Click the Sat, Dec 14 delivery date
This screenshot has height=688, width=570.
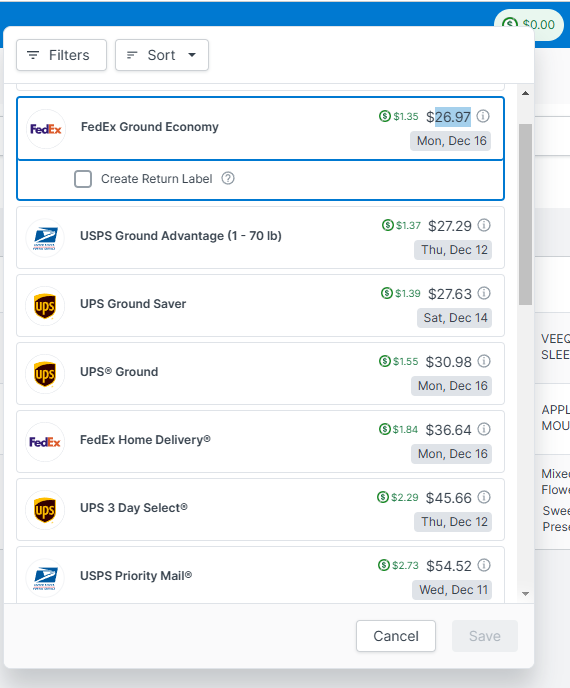tap(455, 318)
